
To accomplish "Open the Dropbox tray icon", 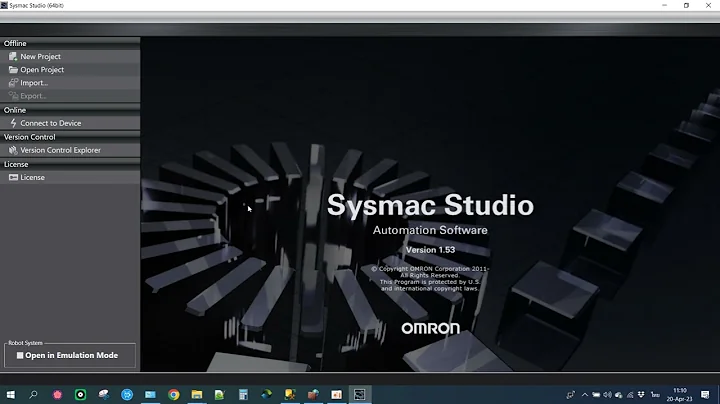I will (x=641, y=395).
